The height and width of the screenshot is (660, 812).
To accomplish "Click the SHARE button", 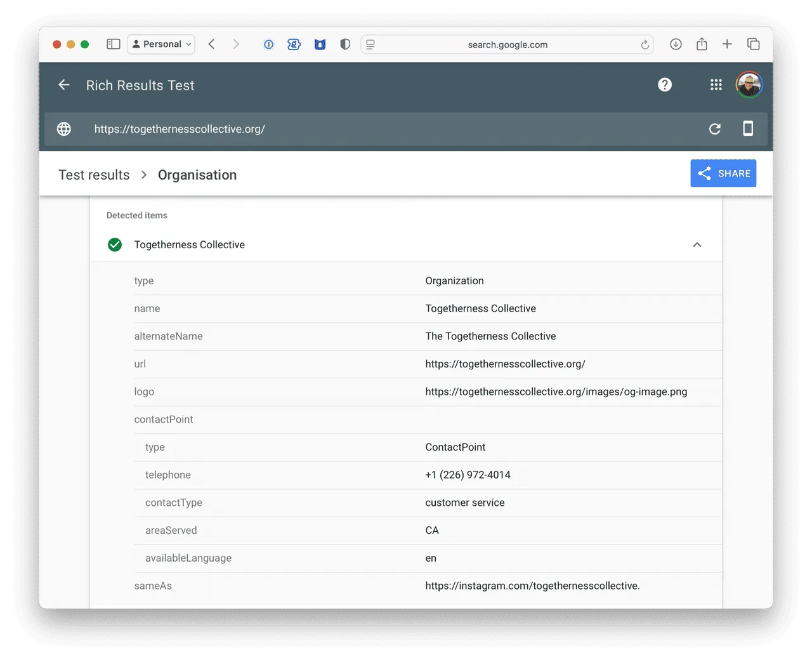I will (x=723, y=173).
